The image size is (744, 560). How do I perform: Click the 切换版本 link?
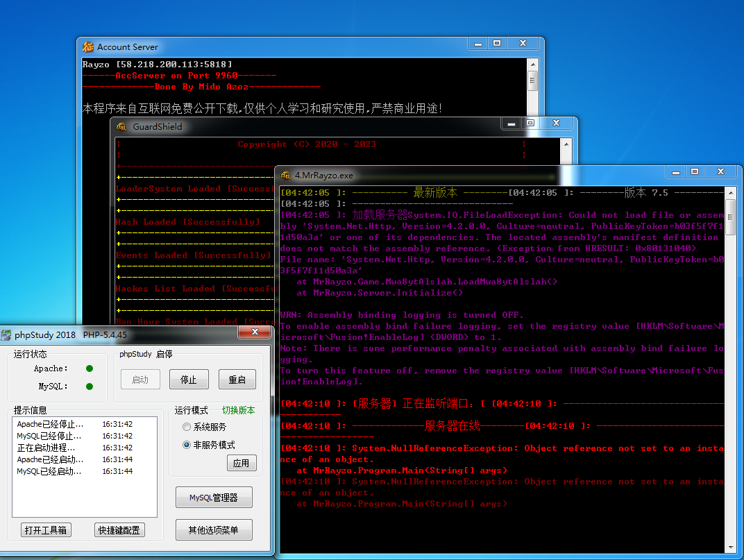click(238, 411)
